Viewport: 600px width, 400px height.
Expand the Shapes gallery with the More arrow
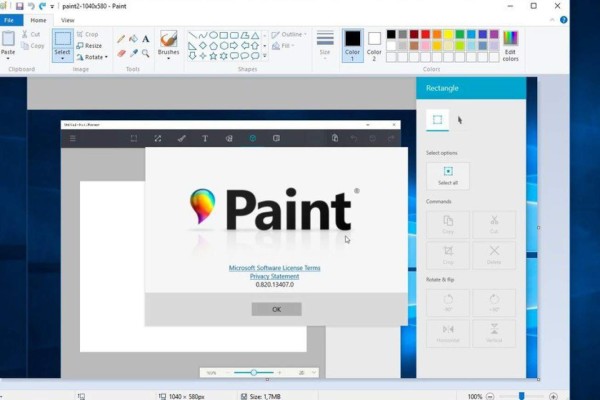coord(264,56)
